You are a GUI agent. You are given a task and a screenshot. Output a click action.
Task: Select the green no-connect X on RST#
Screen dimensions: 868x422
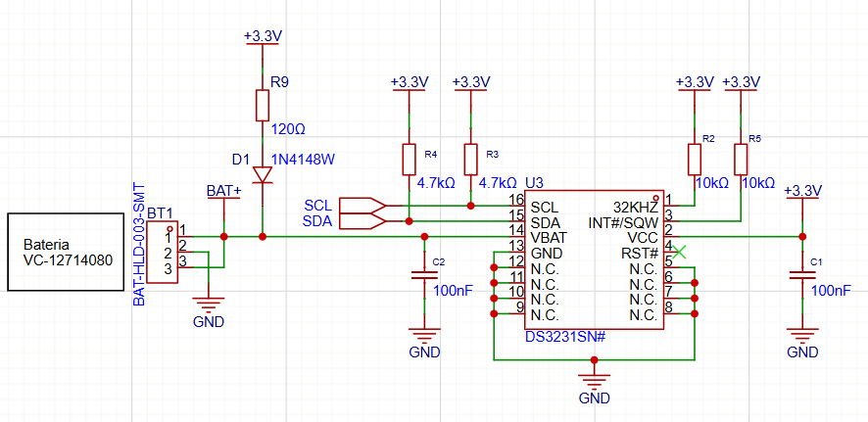680,253
